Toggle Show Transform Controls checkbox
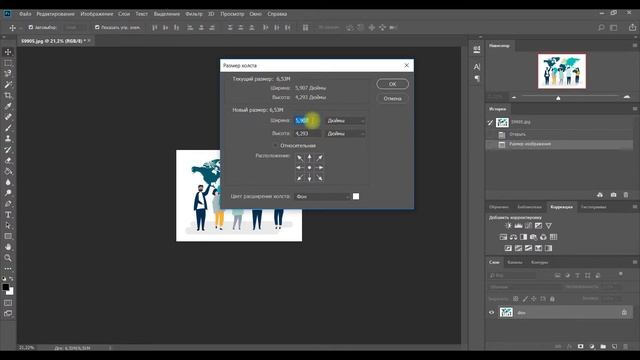 [97, 27]
